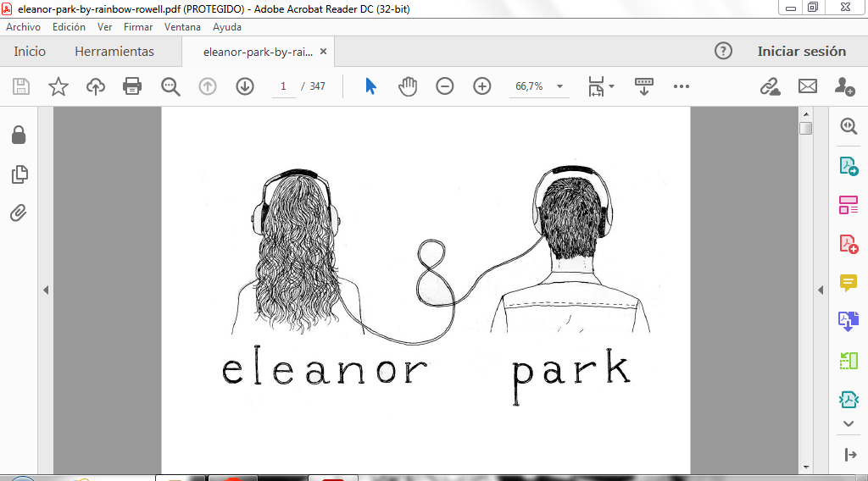This screenshot has width=868, height=481.
Task: Open the search tool in the right pane
Action: pyautogui.click(x=849, y=126)
